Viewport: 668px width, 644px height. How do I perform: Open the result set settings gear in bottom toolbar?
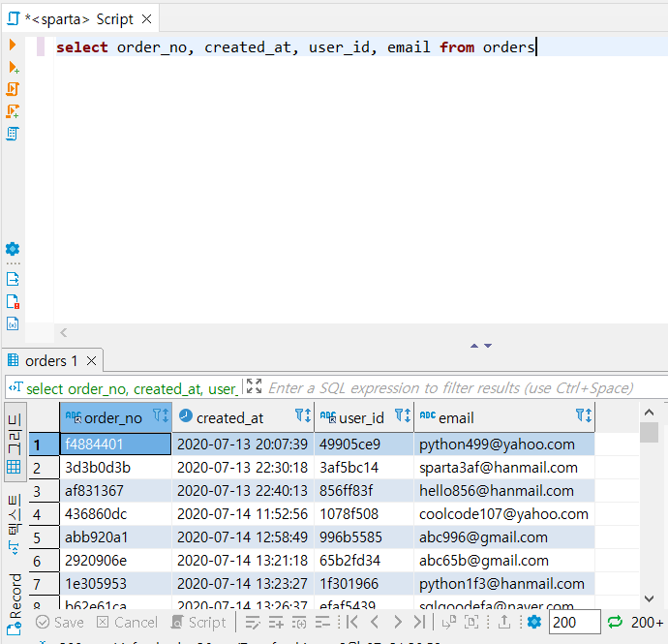[534, 623]
